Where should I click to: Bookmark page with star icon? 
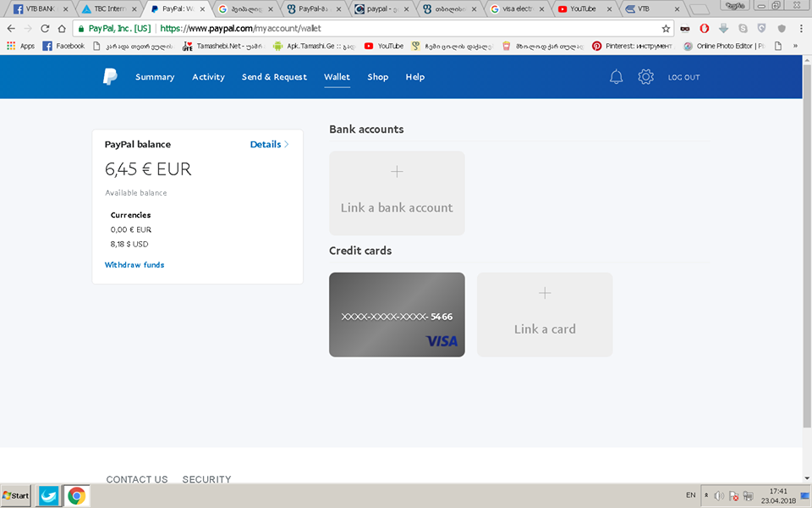[x=666, y=29]
